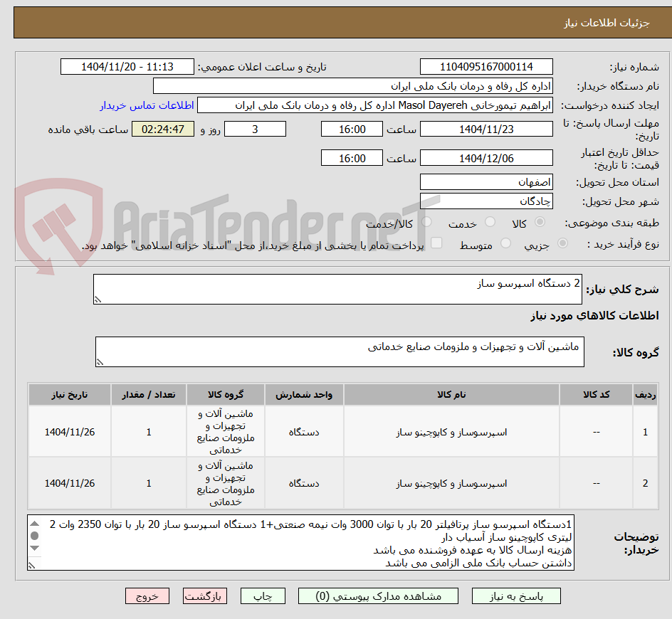Screen dimensions: 672x619
Task: Click item name in row 2
Action: (x=451, y=483)
